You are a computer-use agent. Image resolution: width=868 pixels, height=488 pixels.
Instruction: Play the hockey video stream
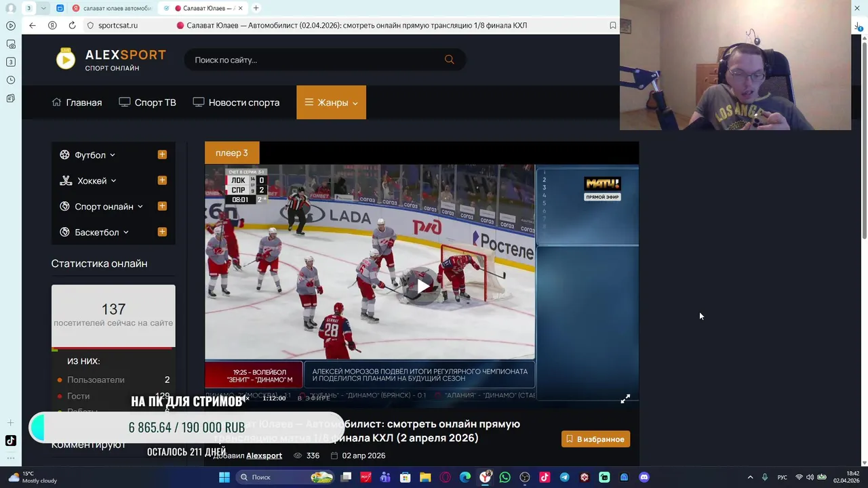click(x=423, y=286)
